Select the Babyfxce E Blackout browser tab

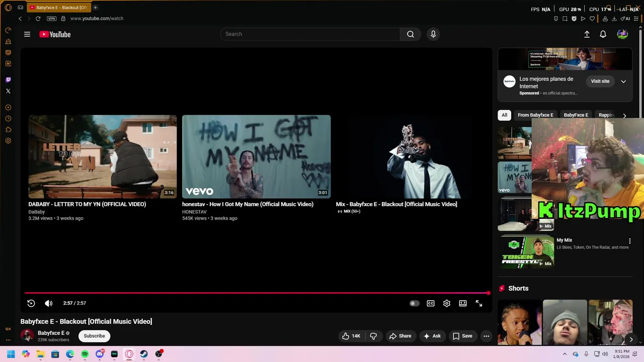58,8
